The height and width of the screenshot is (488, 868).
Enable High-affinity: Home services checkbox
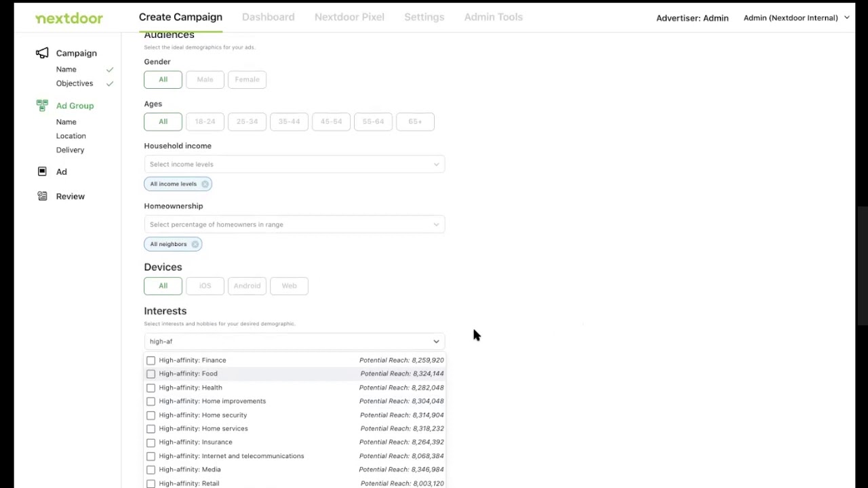151,428
